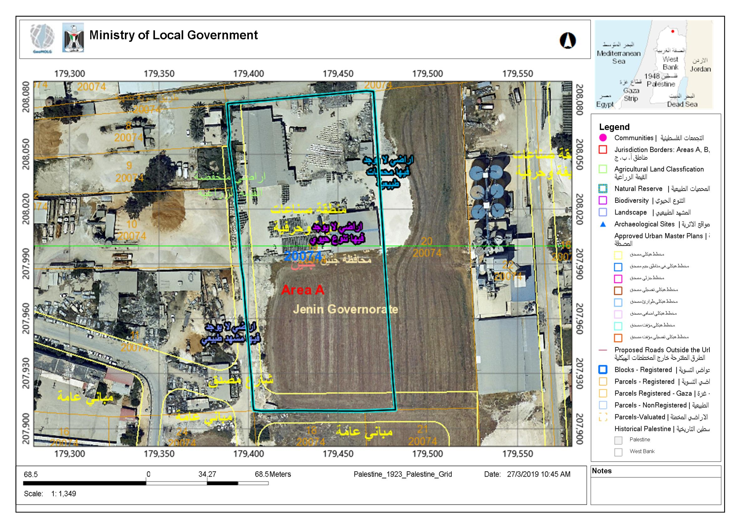The width and height of the screenshot is (756, 532).
Task: Click the West Bank legend swatch
Action: tap(618, 452)
